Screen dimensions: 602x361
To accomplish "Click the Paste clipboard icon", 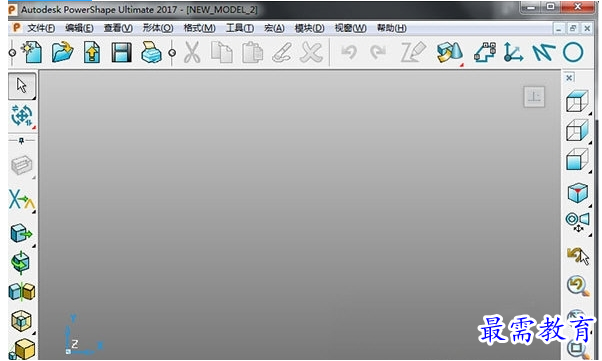I will pyautogui.click(x=252, y=52).
